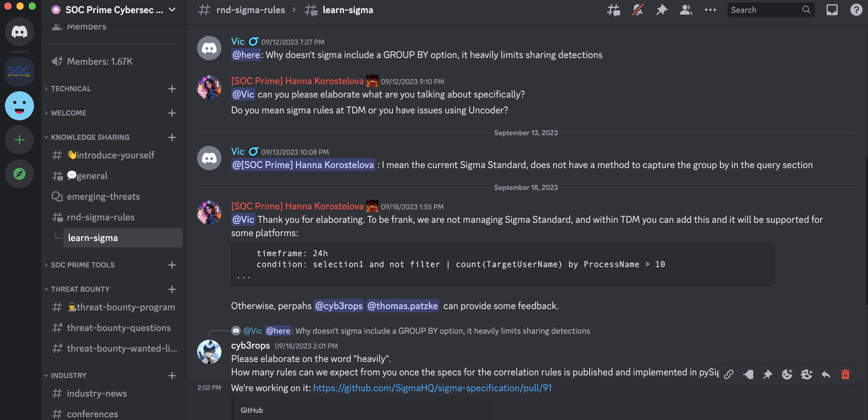Viewport: 868px width, 420px height.
Task: Open the rnd-sigma-rules channel
Action: [100, 218]
